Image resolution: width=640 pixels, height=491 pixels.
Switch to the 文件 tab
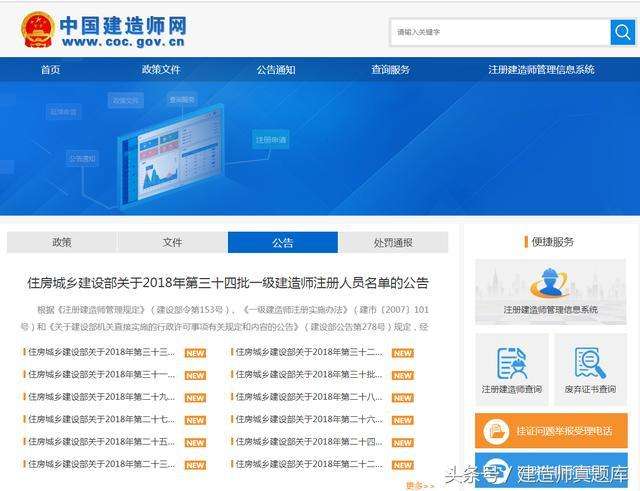point(172,242)
